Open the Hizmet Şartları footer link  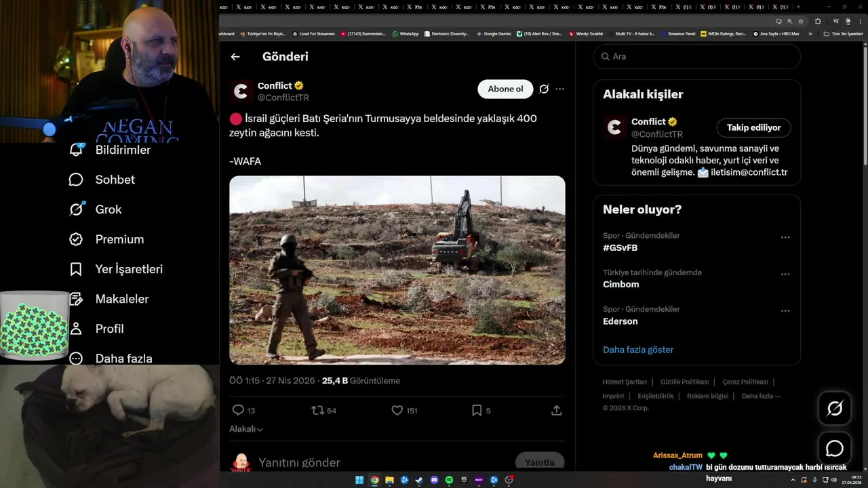point(625,382)
